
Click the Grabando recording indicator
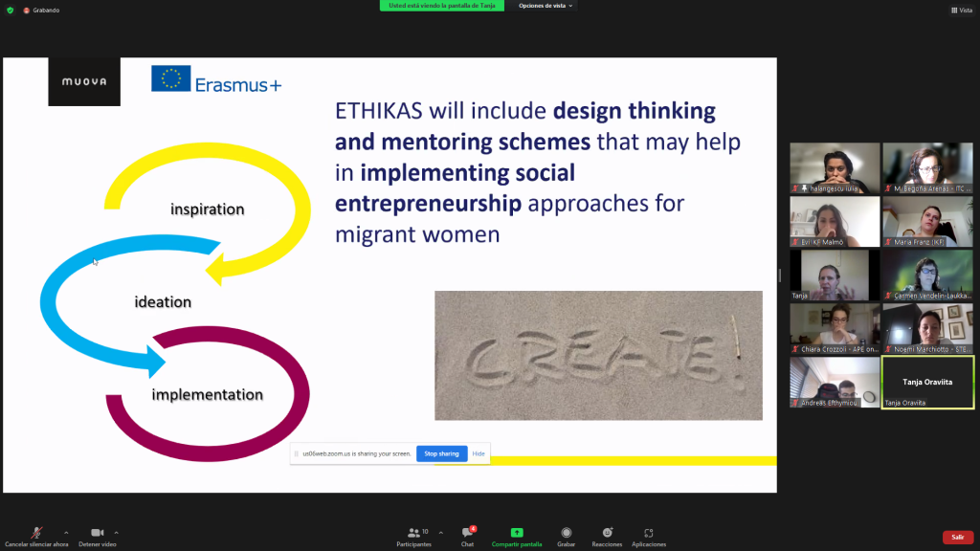click(x=41, y=10)
